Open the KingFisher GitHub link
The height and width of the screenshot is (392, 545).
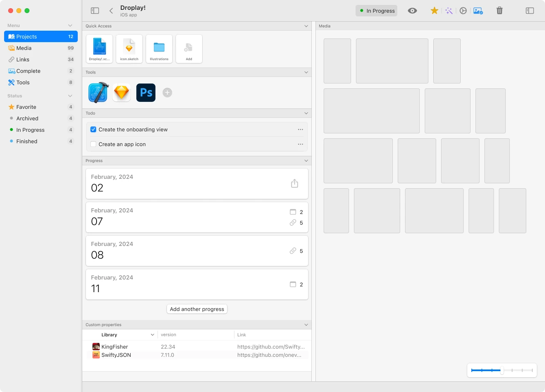click(x=271, y=347)
